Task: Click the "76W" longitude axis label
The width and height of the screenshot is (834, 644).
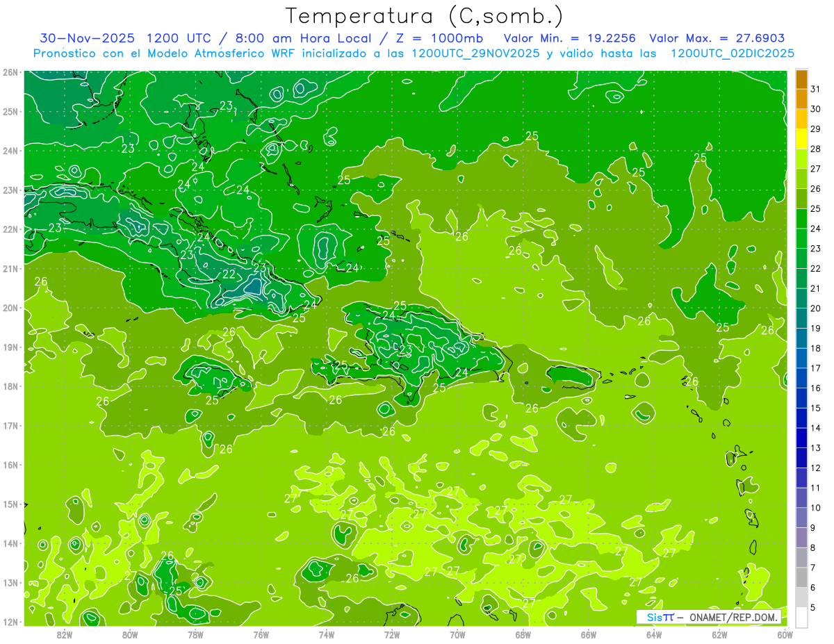Action: click(261, 634)
